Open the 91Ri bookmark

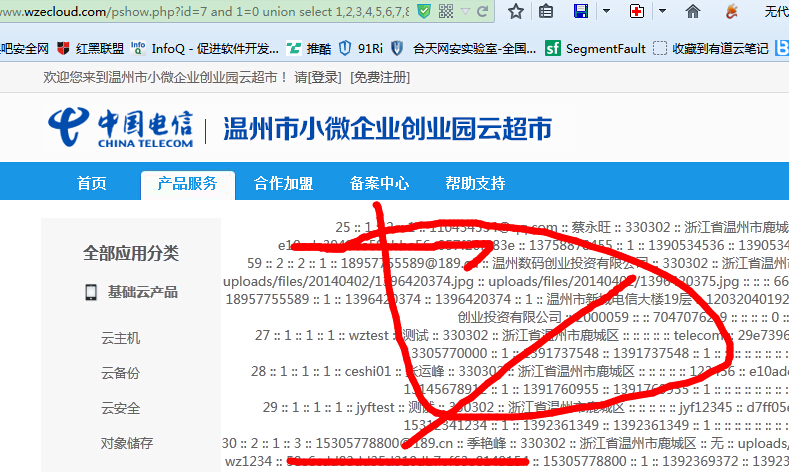point(370,48)
